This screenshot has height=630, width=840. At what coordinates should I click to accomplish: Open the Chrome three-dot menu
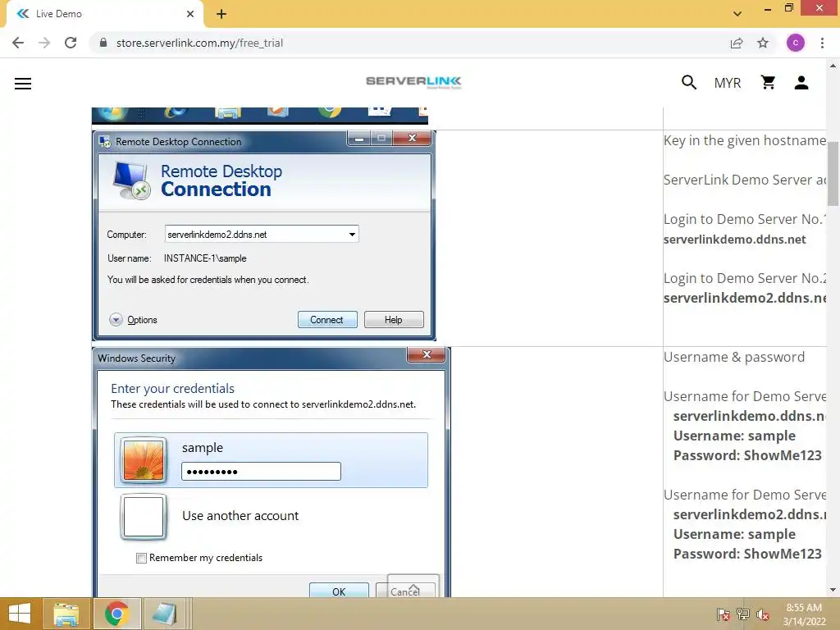tap(822, 43)
